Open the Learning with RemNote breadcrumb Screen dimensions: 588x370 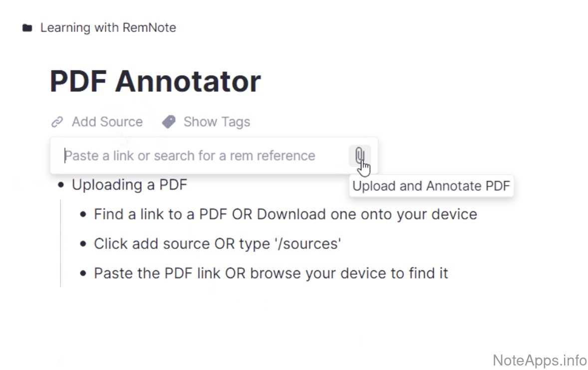(108, 28)
